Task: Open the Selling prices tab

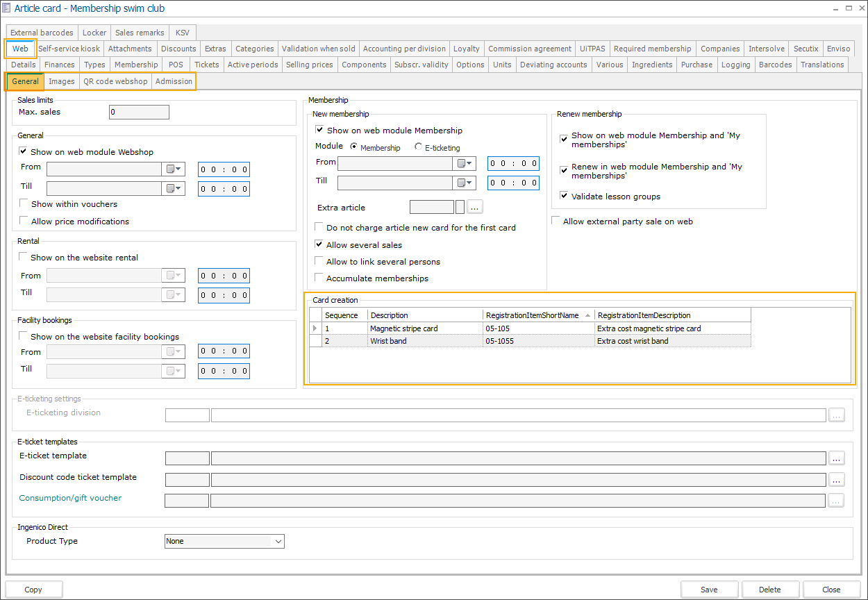Action: point(310,65)
